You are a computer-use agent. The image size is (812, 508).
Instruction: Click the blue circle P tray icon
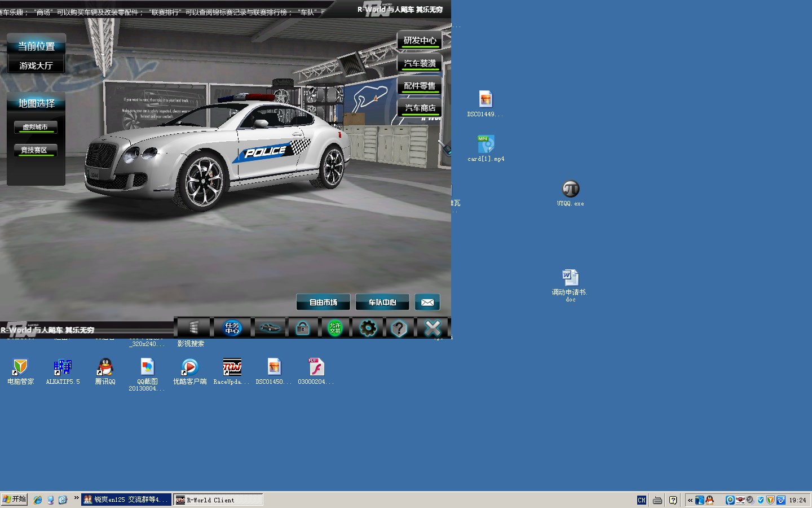730,500
